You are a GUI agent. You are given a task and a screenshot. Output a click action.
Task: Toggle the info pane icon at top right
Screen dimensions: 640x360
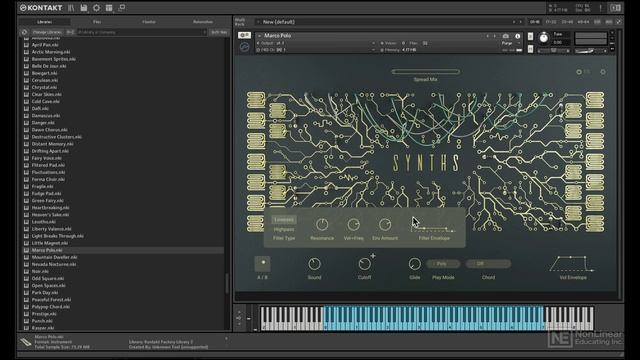(616, 8)
